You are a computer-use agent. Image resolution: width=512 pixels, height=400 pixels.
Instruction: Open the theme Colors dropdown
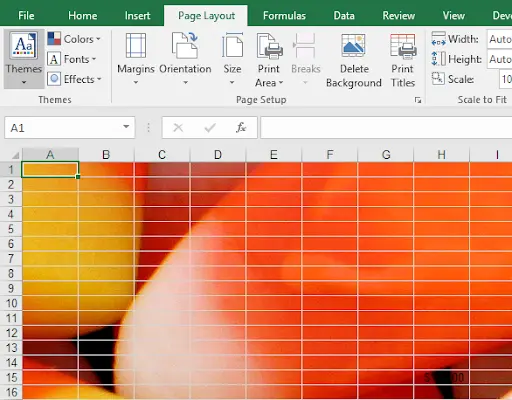click(74, 39)
